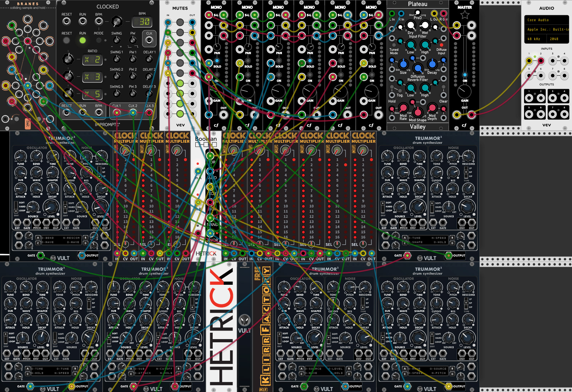
Task: Toggle the lit green RUN button on Clocked
Action: coord(82,40)
